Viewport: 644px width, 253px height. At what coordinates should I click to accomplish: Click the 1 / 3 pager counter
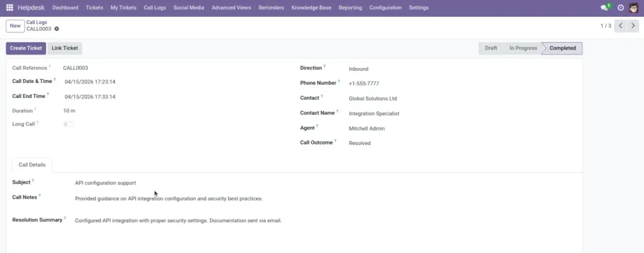tap(606, 25)
